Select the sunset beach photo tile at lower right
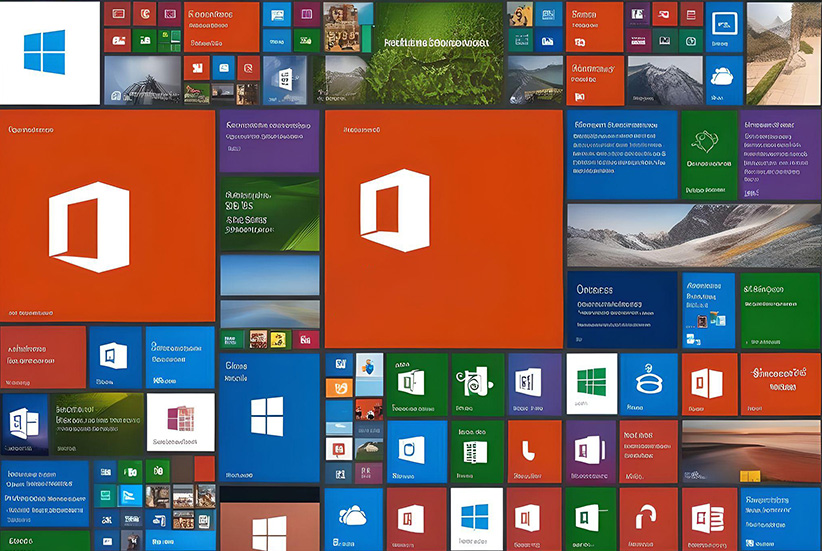 pos(751,450)
